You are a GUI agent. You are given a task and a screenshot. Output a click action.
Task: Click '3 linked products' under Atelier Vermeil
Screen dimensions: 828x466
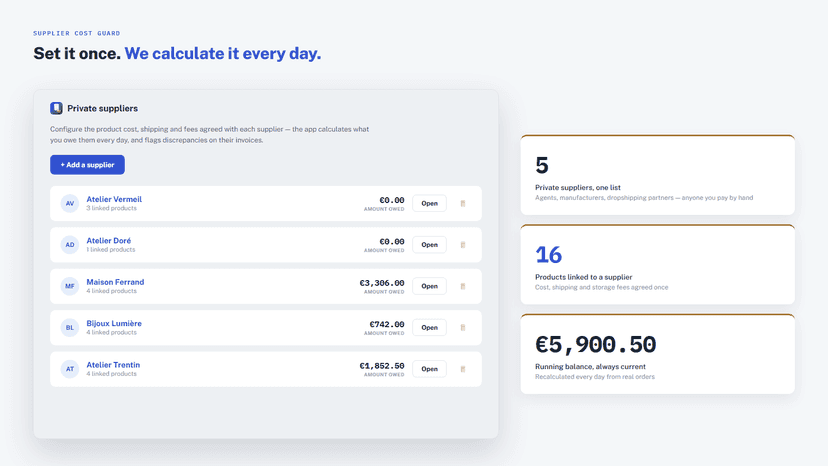point(111,208)
